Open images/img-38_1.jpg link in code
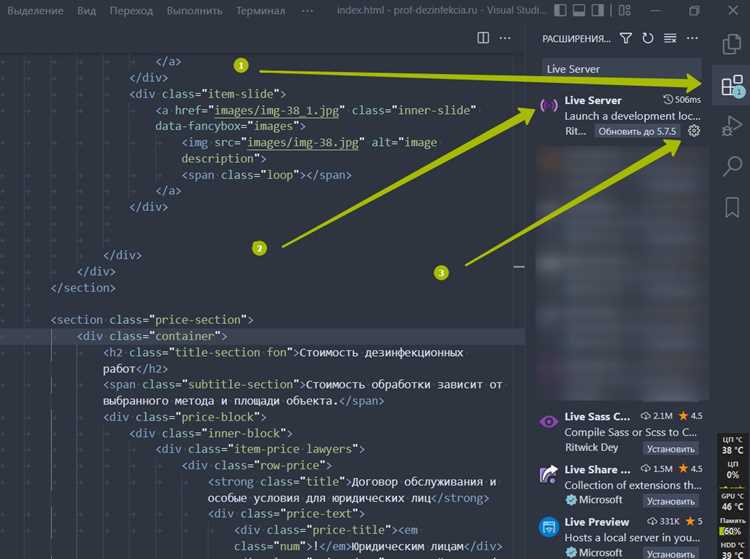Screen dimensions: 750x559 [x=276, y=110]
